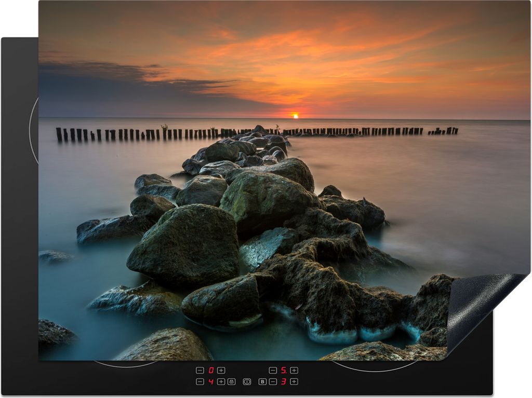This screenshot has height=398, width=532.
Task: Click the red 4 heat level digit
Action: click(x=210, y=381)
